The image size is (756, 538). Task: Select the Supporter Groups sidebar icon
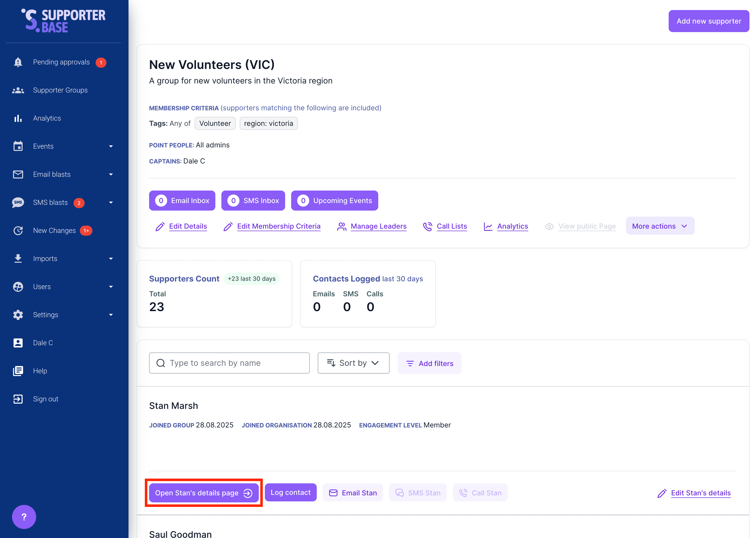pos(18,90)
